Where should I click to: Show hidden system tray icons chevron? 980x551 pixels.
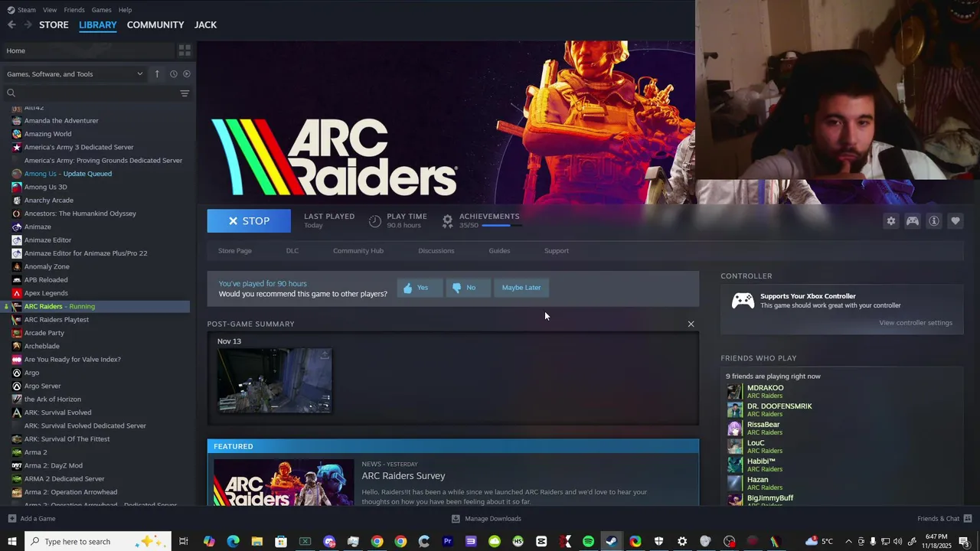(848, 542)
